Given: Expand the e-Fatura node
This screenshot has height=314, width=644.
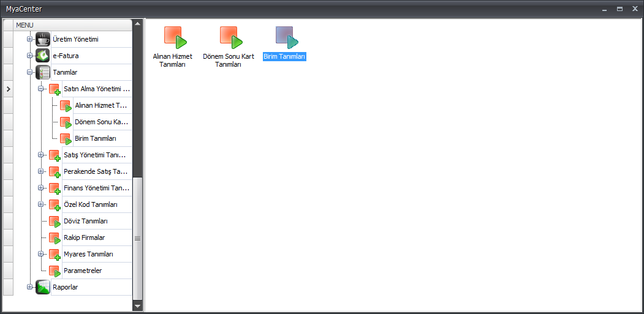Looking at the screenshot, I should click(x=29, y=56).
